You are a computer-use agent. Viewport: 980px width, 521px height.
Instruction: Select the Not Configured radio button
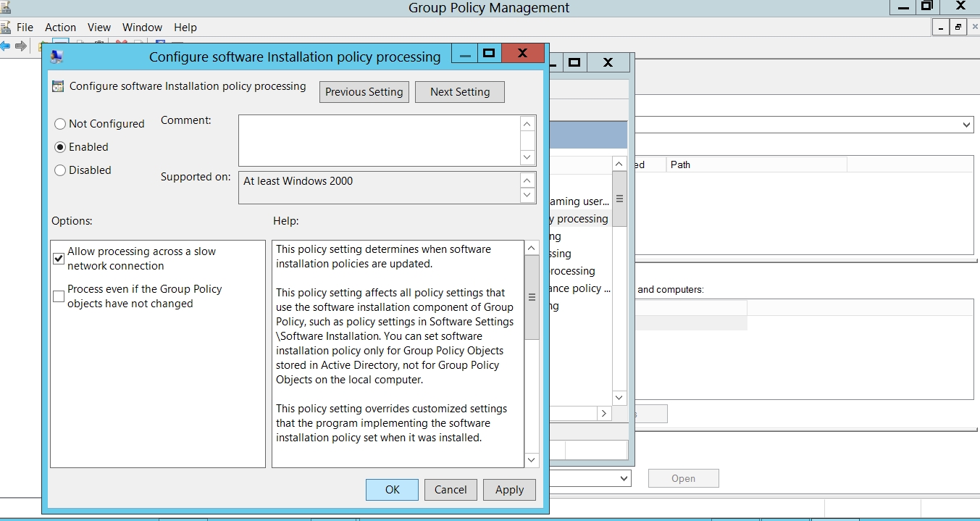[60, 124]
